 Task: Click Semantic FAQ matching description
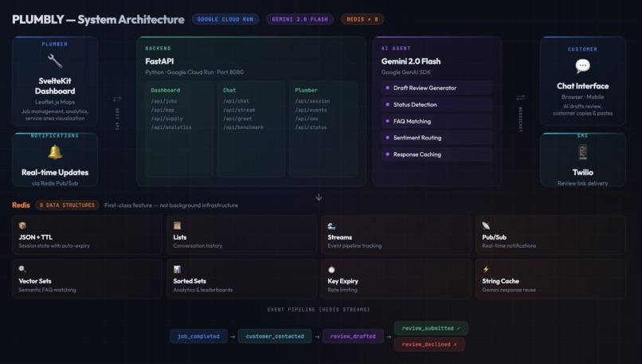pos(48,289)
